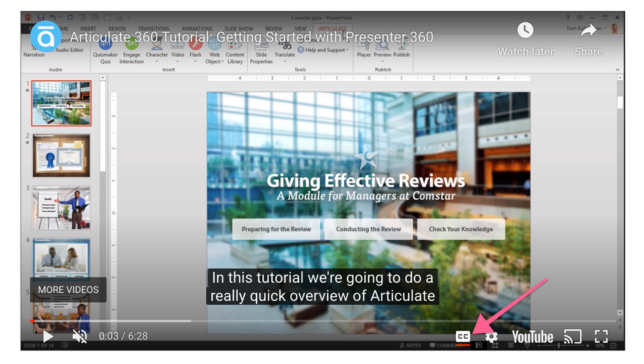Cast the video to another screen

[572, 336]
